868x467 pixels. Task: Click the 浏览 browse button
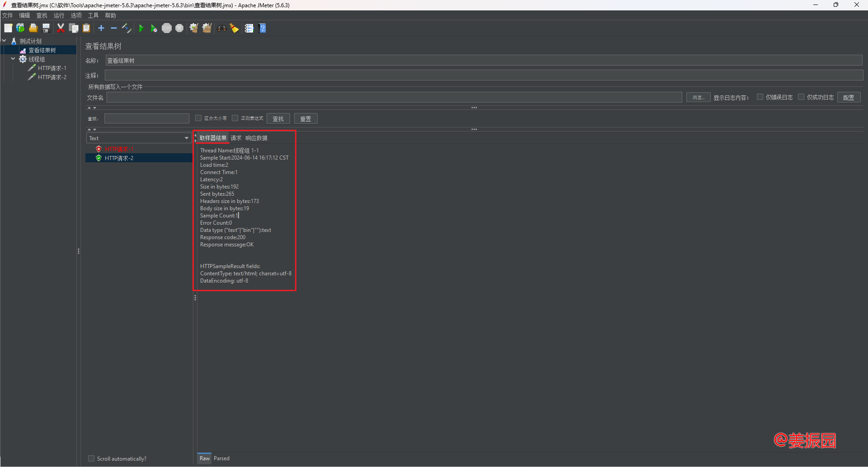pos(698,97)
